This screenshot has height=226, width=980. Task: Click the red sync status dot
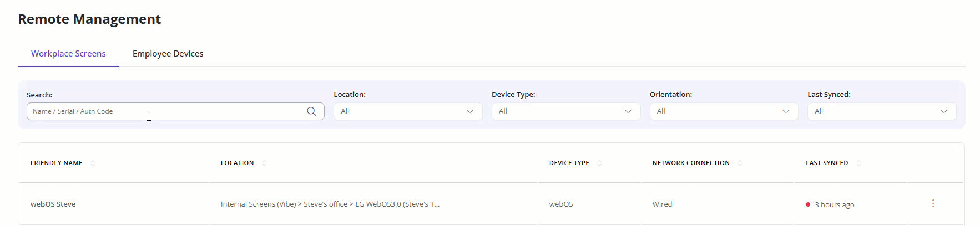[808, 204]
